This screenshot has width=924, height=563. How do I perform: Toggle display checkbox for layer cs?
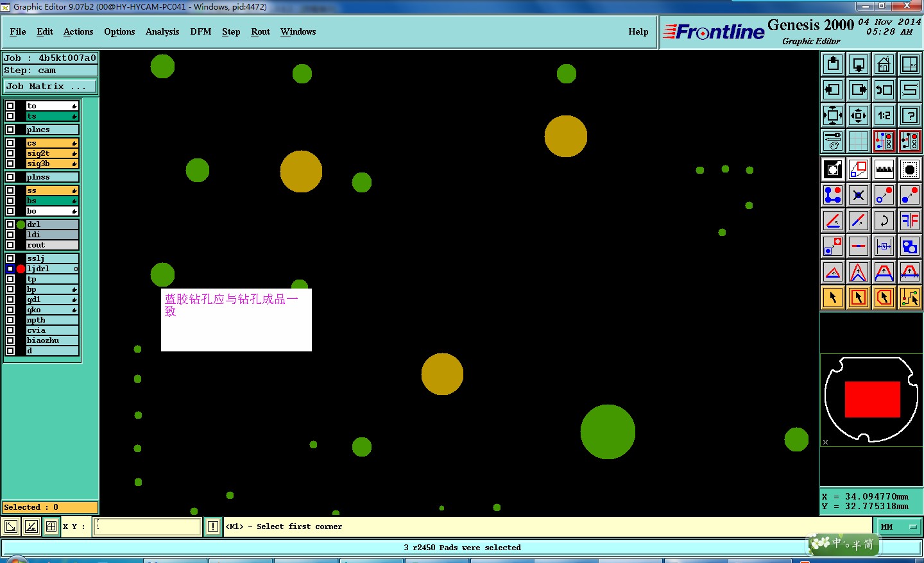point(10,143)
